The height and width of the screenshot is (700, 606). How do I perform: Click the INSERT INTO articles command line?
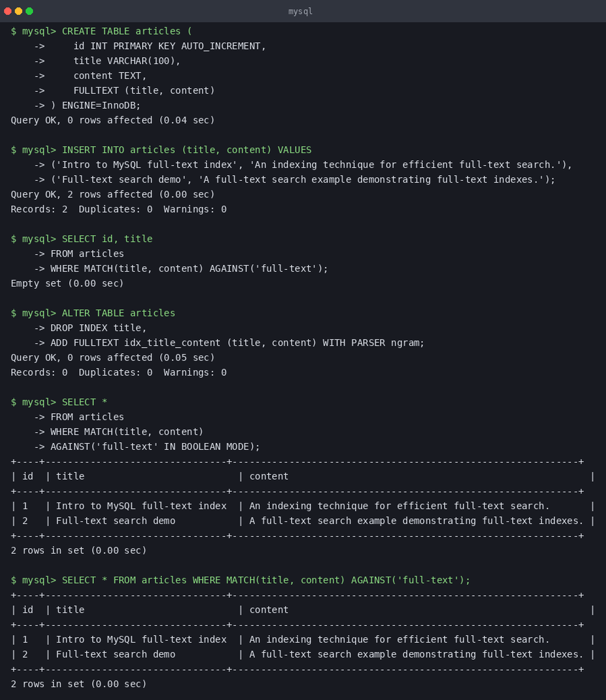[161, 150]
